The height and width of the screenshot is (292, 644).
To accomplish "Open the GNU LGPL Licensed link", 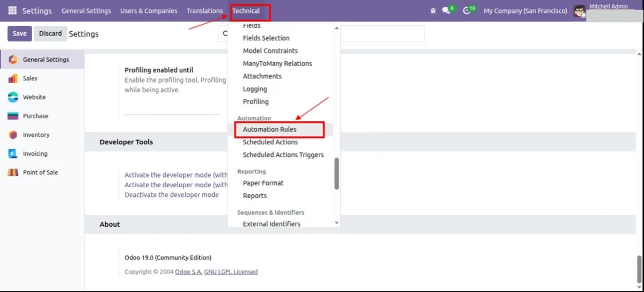I will (x=231, y=272).
